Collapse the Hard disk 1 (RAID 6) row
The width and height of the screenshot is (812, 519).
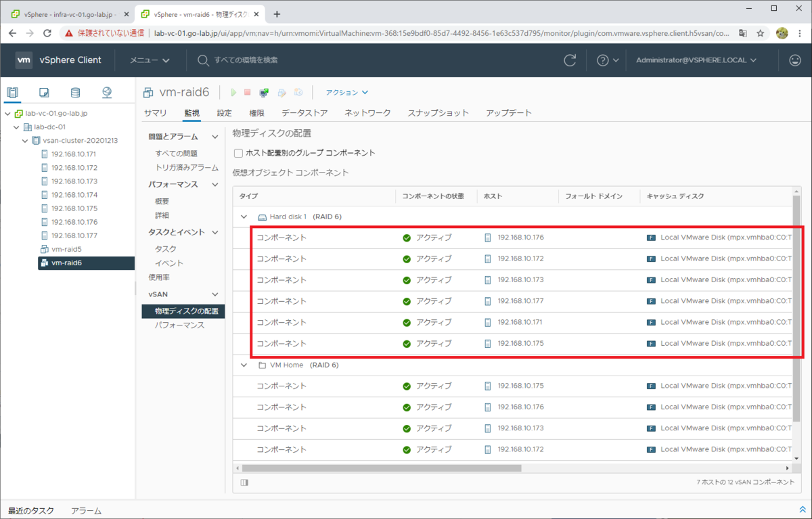click(244, 217)
